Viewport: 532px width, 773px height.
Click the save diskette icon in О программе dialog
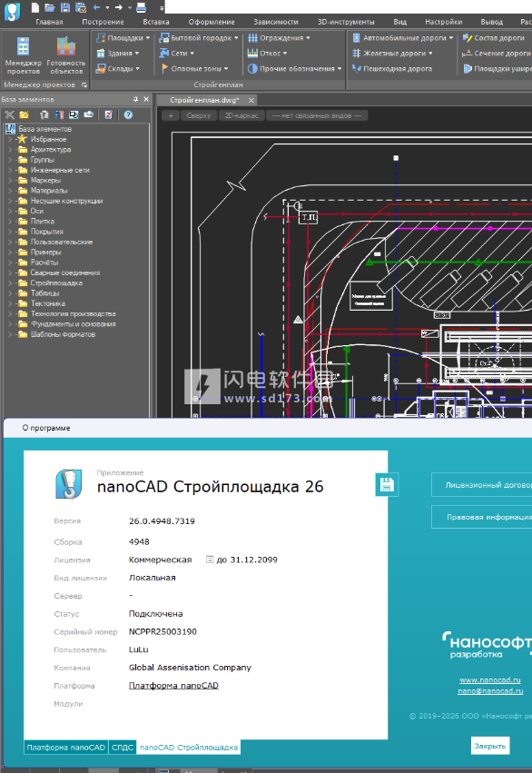tap(387, 485)
